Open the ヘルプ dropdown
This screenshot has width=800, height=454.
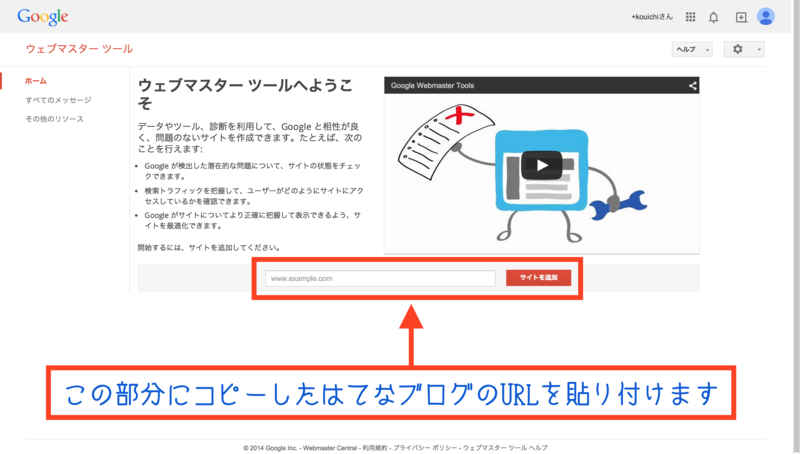pyautogui.click(x=692, y=49)
